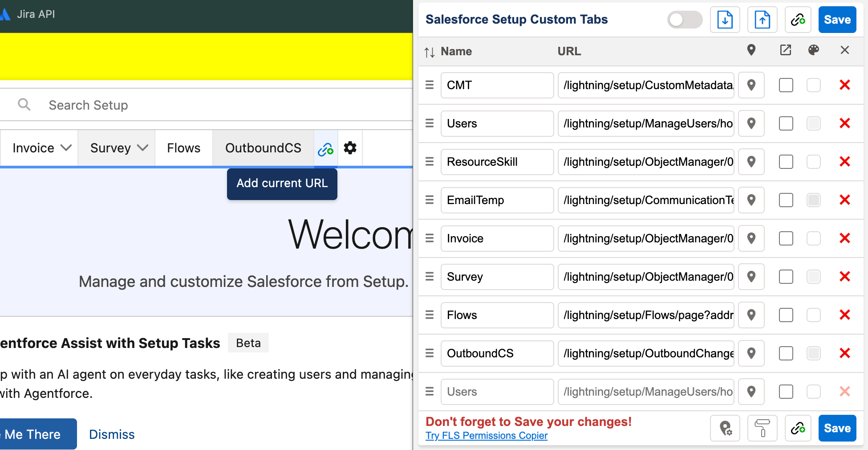Click the search magnifier icon in Setup
Image resolution: width=868 pixels, height=450 pixels.
pos(24,105)
